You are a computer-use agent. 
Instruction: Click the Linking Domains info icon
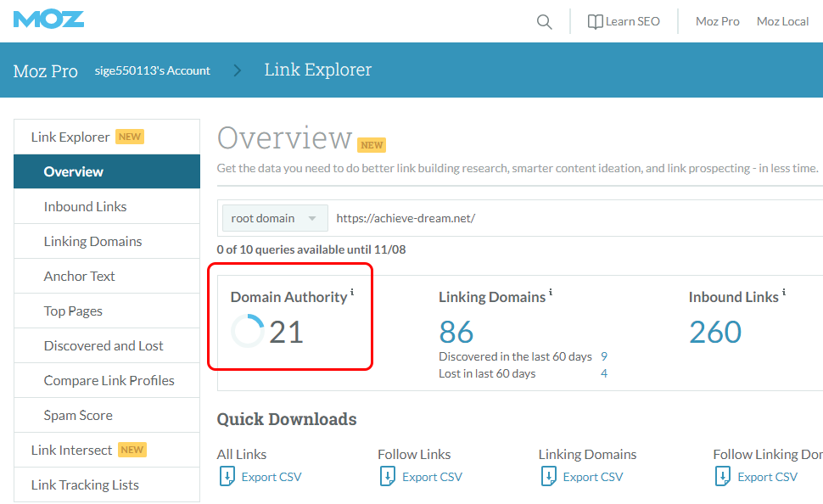551,292
